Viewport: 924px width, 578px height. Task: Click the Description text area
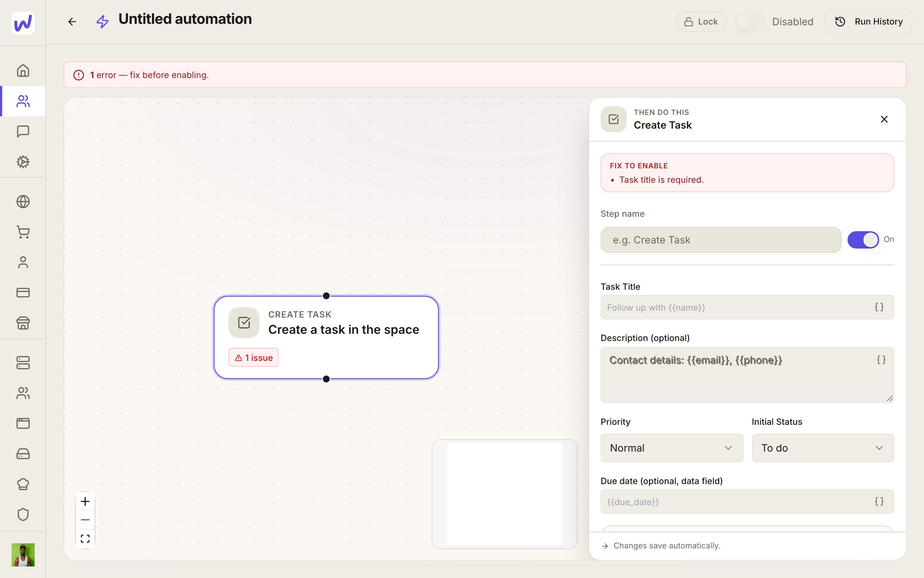tap(747, 375)
